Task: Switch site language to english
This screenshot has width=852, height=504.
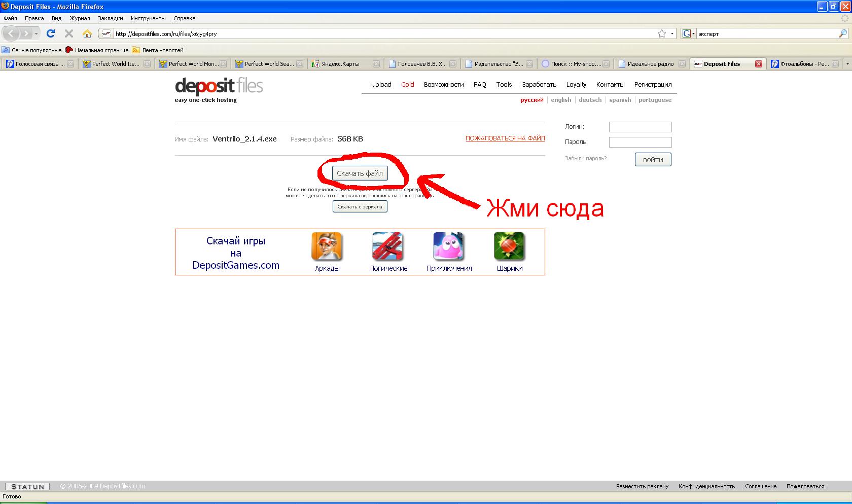Action: (561, 100)
